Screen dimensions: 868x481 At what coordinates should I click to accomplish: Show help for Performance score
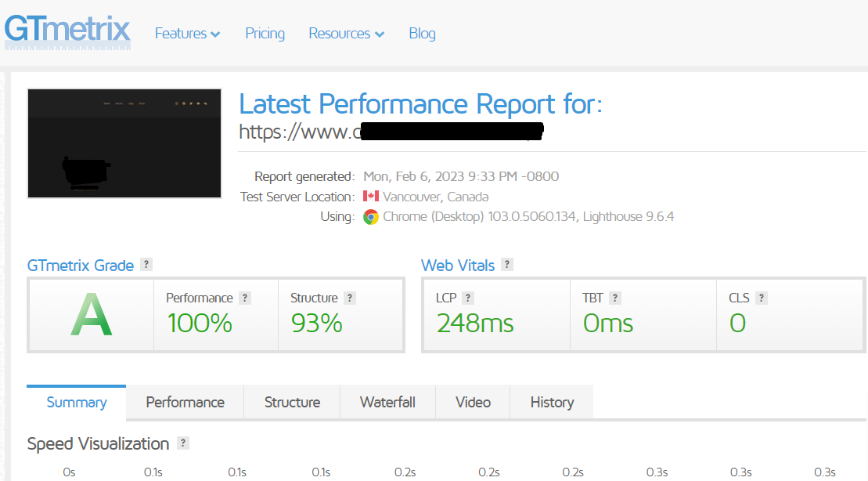click(245, 298)
